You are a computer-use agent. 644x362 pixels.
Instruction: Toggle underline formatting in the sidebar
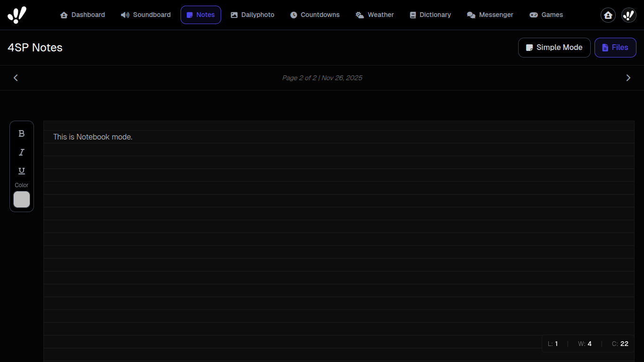(x=21, y=171)
